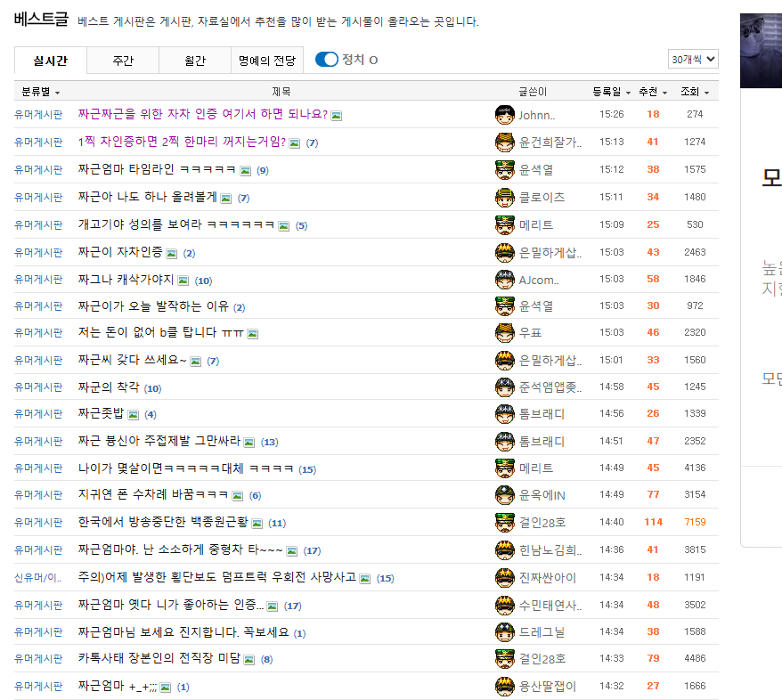
Task: Click the 제목 column header
Action: [x=281, y=92]
